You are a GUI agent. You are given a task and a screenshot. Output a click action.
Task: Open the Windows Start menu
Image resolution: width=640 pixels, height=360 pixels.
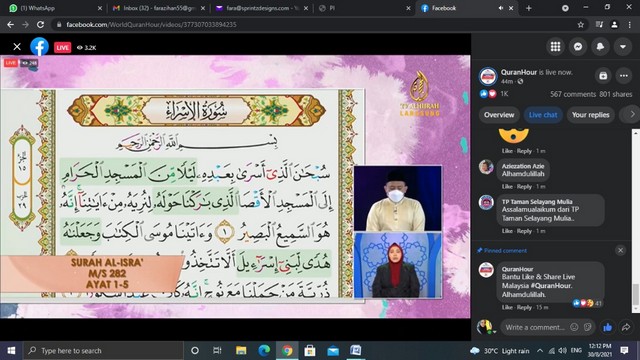[11, 351]
